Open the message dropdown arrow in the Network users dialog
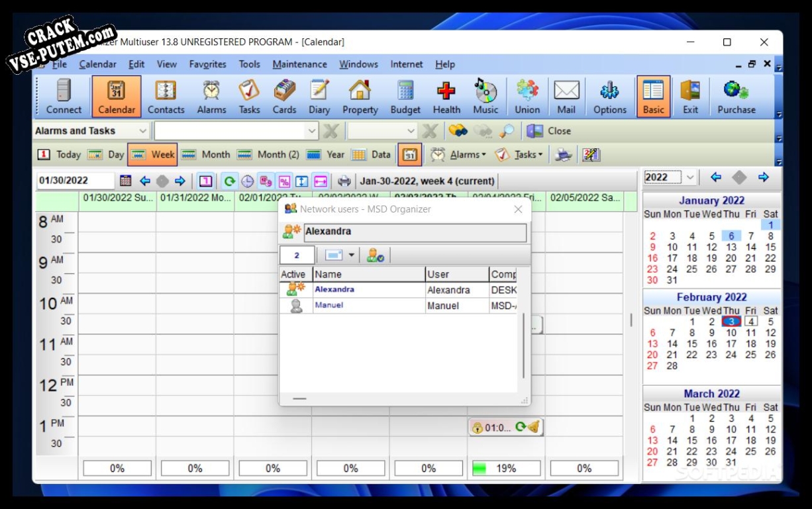Viewport: 812px width, 509px height. (x=352, y=255)
